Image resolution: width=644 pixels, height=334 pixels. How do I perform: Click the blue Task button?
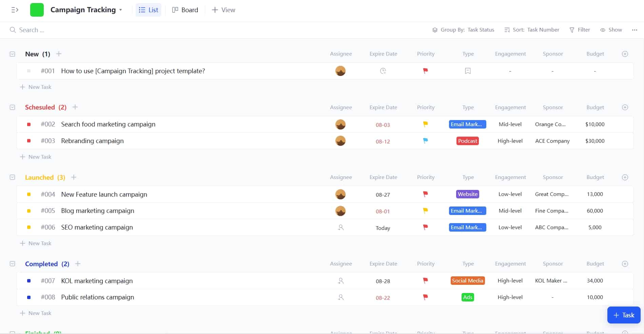coord(624,315)
